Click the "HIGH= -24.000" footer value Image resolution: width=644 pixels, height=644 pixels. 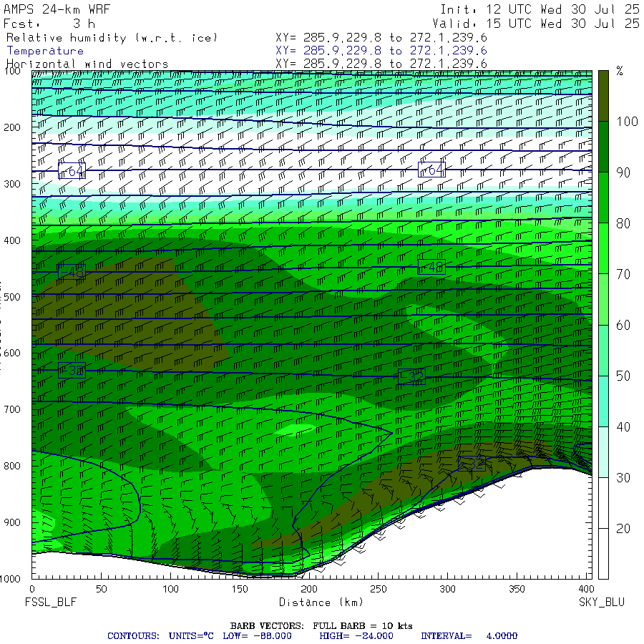356,636
